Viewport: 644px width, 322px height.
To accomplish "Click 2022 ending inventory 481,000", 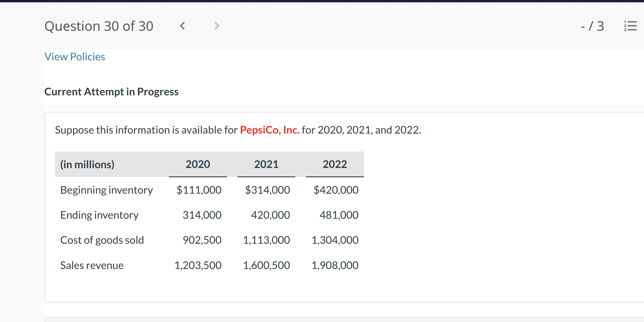I will 339,215.
